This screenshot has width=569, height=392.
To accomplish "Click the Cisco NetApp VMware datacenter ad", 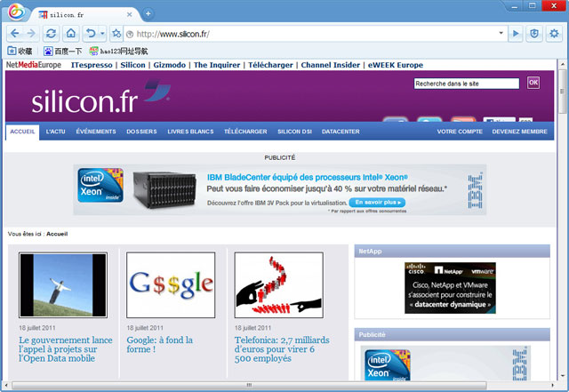I will tap(450, 288).
